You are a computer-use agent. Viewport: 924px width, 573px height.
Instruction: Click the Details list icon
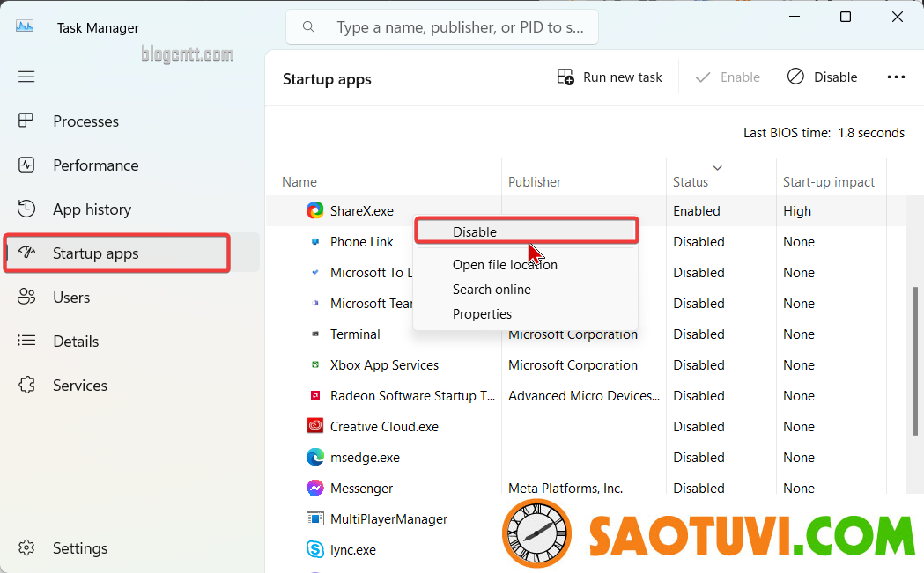(x=26, y=341)
